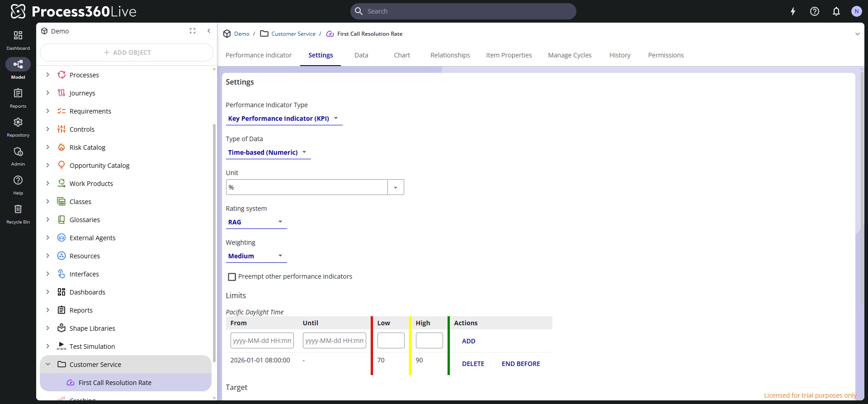Open Performance Indicator Type dropdown
This screenshot has width=868, height=404.
(x=284, y=119)
